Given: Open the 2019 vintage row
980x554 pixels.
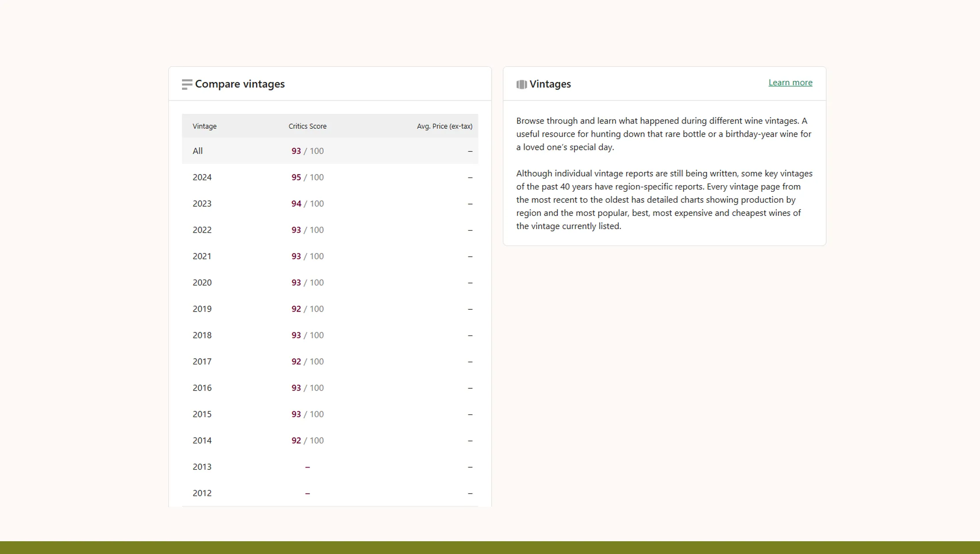Looking at the screenshot, I should tap(330, 309).
